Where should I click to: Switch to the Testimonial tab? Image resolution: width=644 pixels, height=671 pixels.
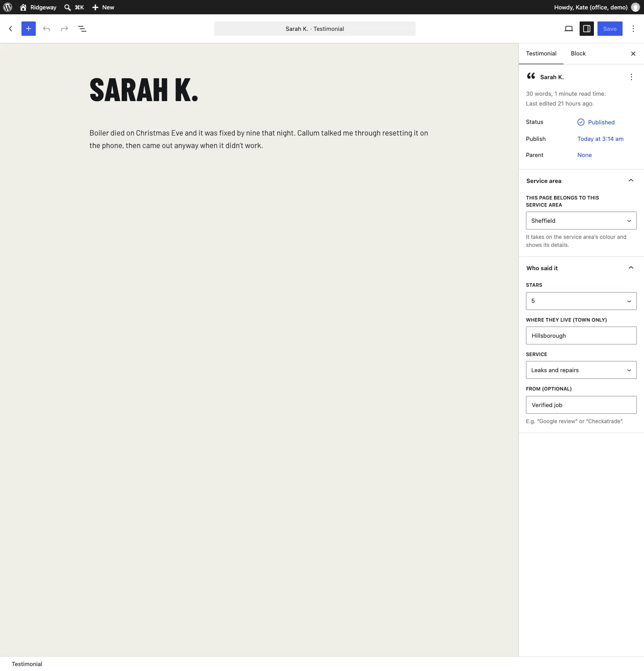(541, 54)
